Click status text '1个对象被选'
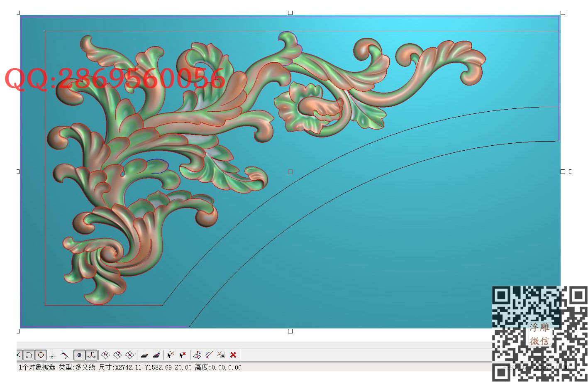The image size is (588, 382). coord(37,367)
